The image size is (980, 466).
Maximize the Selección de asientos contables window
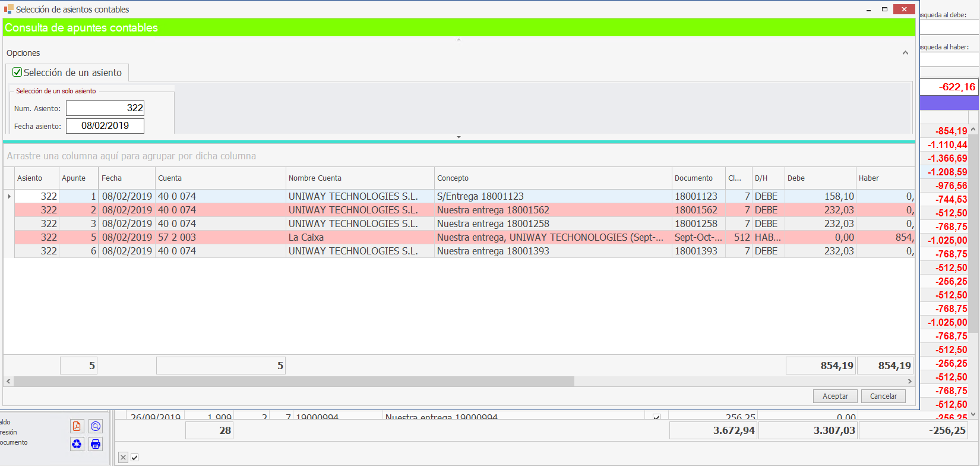[x=884, y=10]
